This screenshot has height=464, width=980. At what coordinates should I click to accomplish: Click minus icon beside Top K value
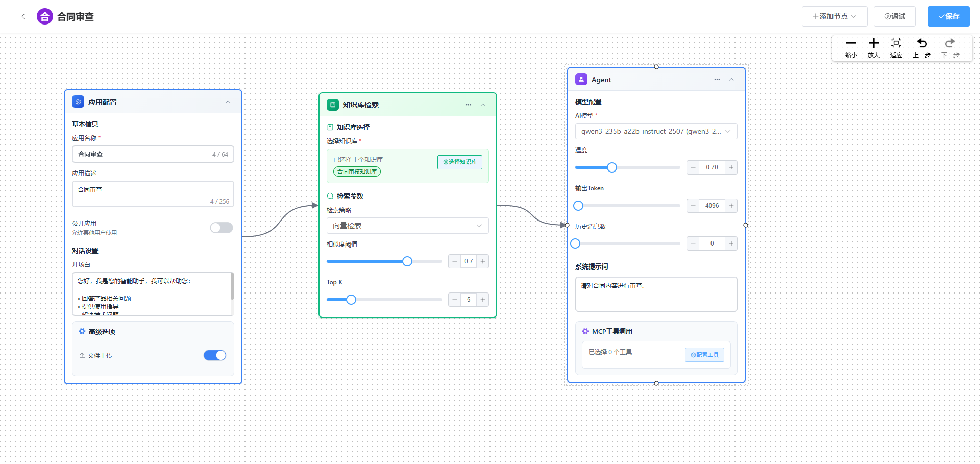[454, 300]
